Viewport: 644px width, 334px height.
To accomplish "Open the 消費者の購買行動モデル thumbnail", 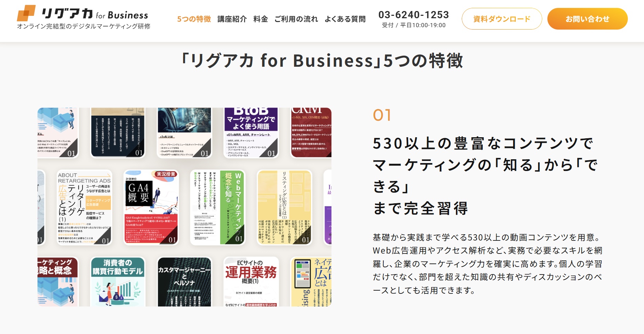I will 118,282.
